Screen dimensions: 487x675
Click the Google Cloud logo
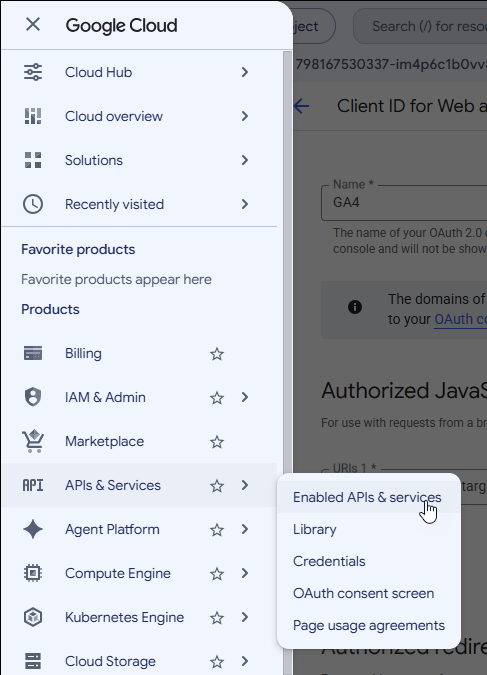[121, 25]
